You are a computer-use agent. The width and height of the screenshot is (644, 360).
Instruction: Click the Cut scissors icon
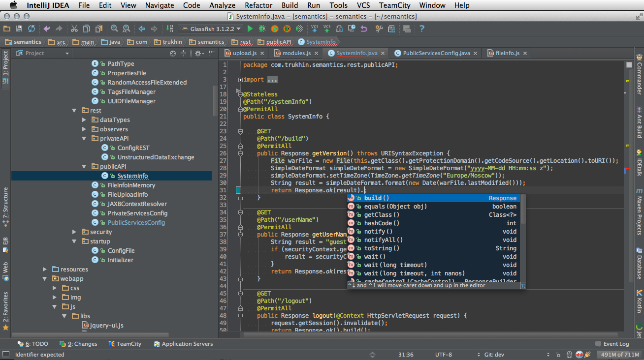point(74,29)
